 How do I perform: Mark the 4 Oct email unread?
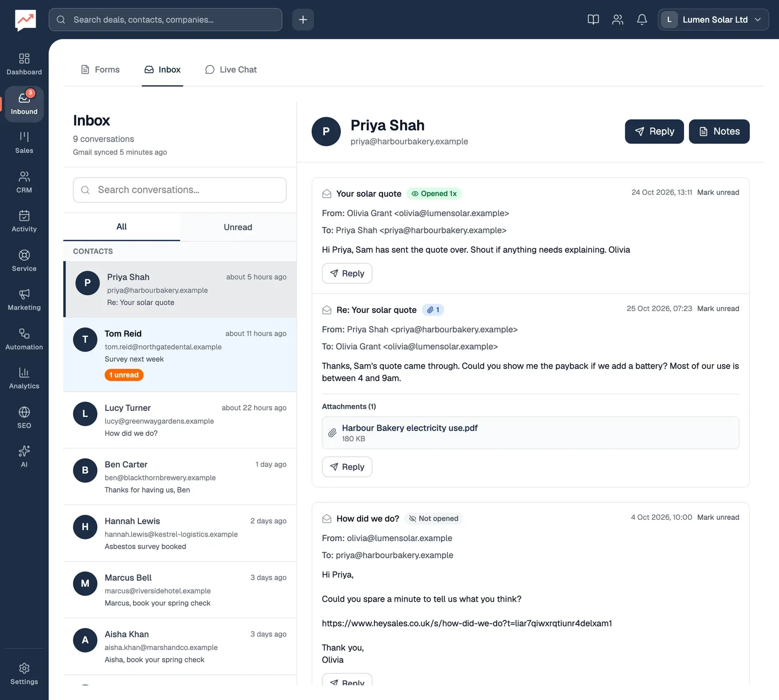[718, 517]
